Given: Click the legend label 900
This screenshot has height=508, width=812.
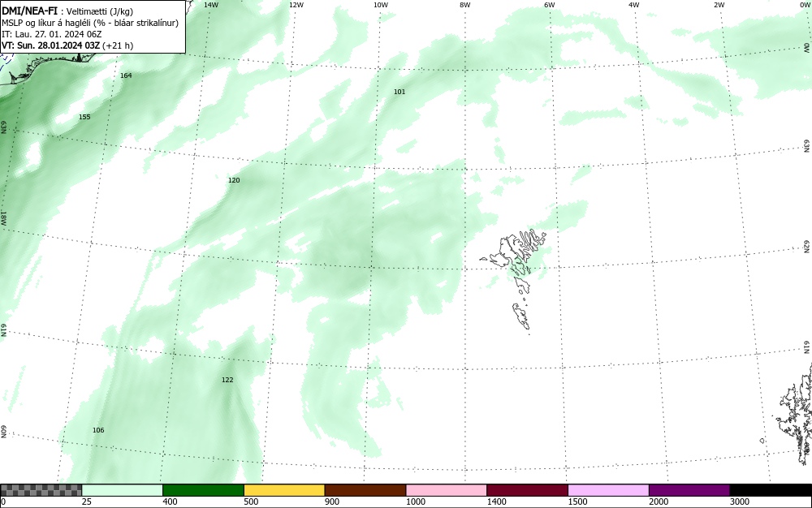Looking at the screenshot, I should click(332, 502).
